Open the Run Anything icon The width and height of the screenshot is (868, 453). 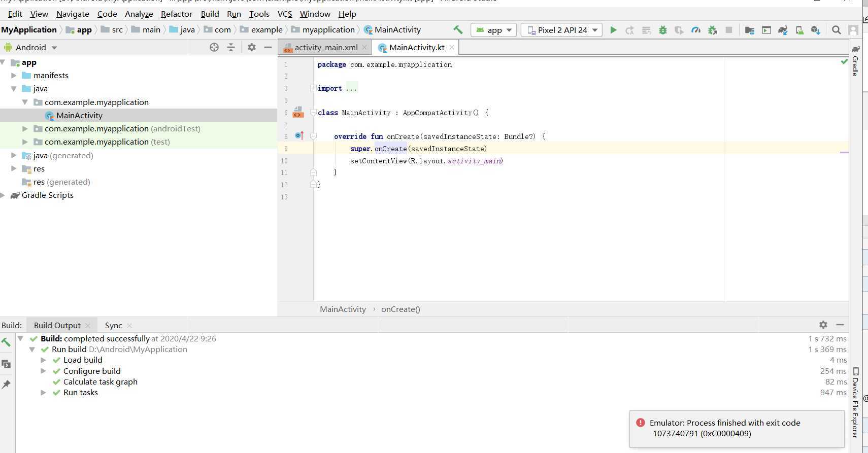click(x=766, y=30)
